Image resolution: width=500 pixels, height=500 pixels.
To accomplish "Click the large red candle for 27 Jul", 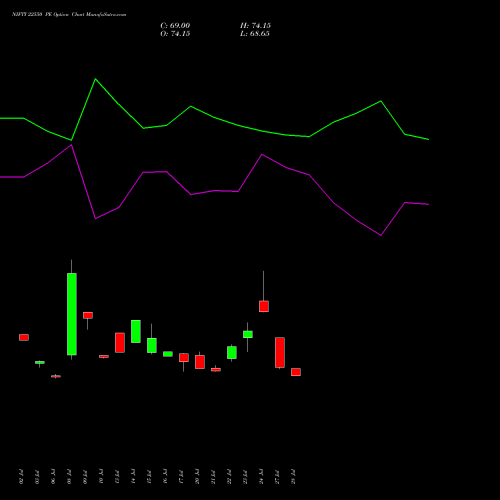I will 280,353.
